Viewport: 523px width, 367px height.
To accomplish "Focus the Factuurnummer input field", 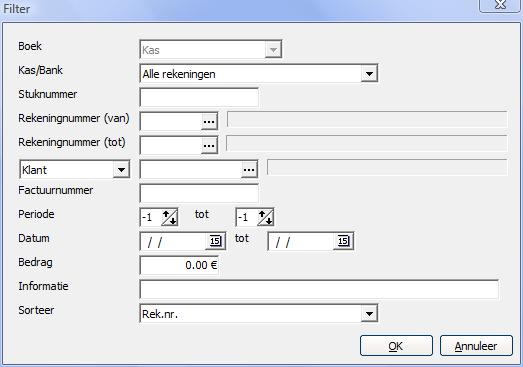I will tap(199, 193).
